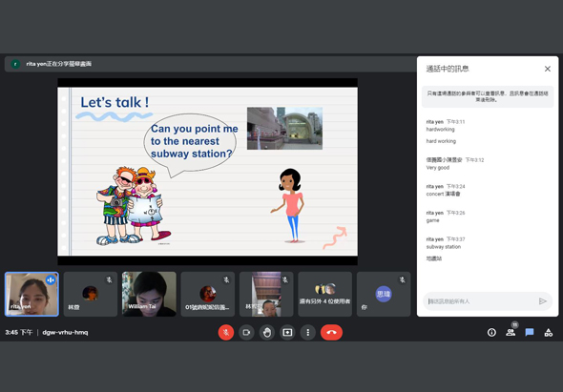Hang up with the red phone button
This screenshot has height=392, width=563.
(x=331, y=333)
